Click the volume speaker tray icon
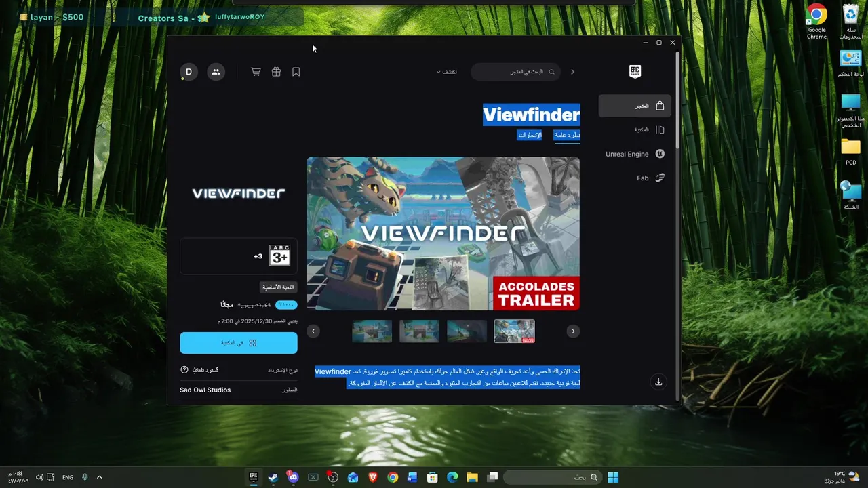 (39, 477)
